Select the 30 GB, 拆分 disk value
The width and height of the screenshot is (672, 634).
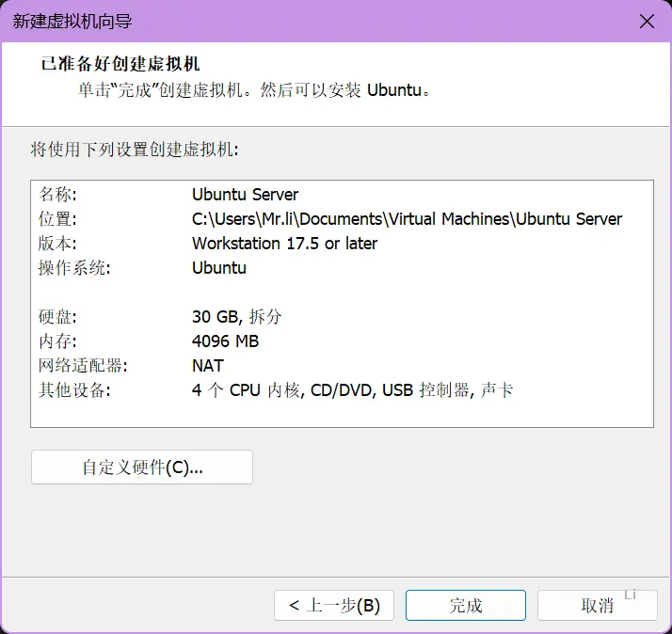pyautogui.click(x=236, y=317)
